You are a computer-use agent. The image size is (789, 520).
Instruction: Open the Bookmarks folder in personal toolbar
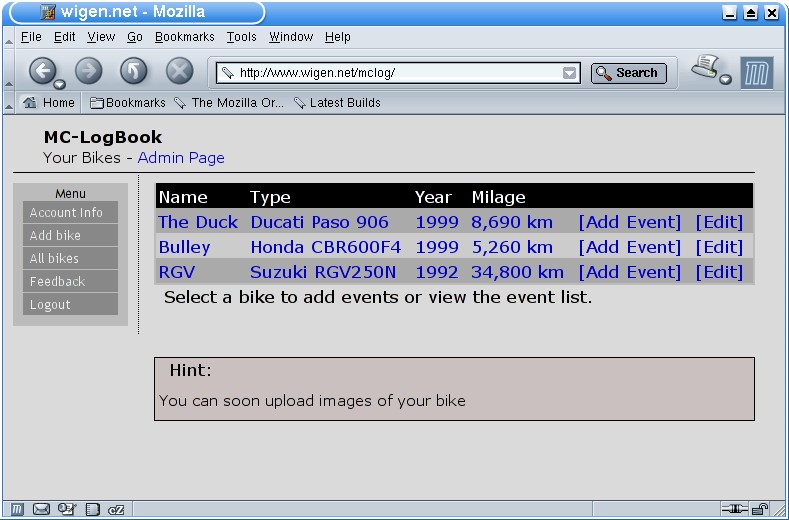click(x=127, y=103)
